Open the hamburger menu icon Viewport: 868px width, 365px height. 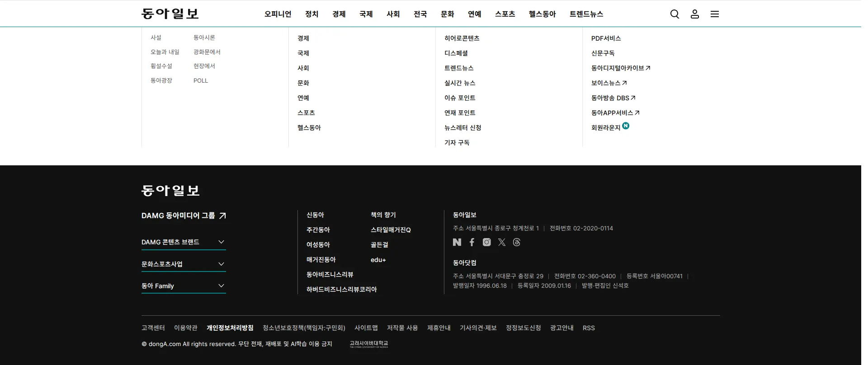point(715,14)
